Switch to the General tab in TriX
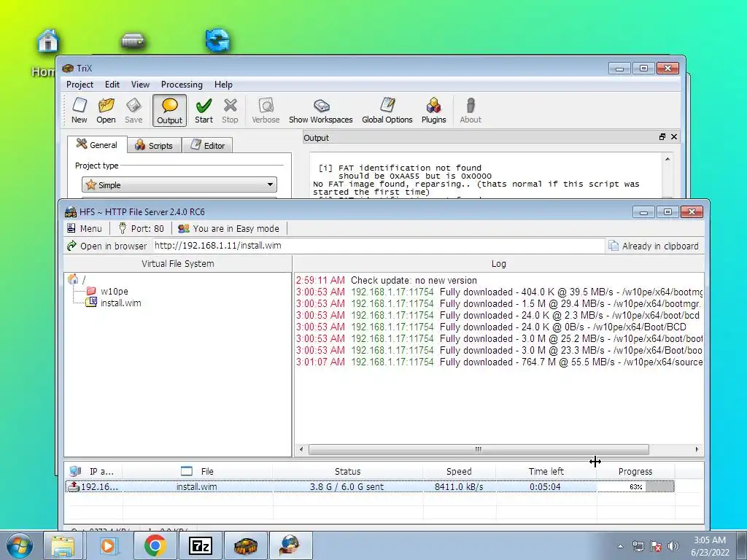Image resolution: width=747 pixels, height=560 pixels. [97, 145]
